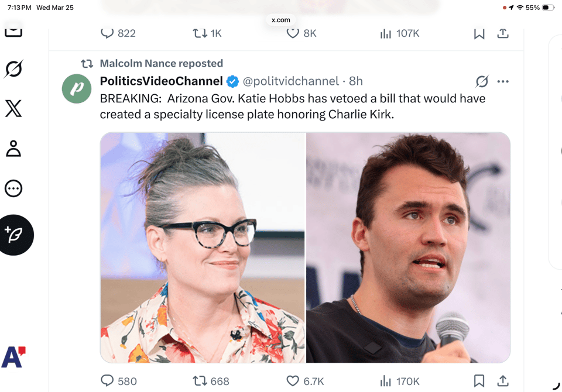Select the x.com label at the top
Image resolution: width=562 pixels, height=392 pixels.
tap(280, 19)
